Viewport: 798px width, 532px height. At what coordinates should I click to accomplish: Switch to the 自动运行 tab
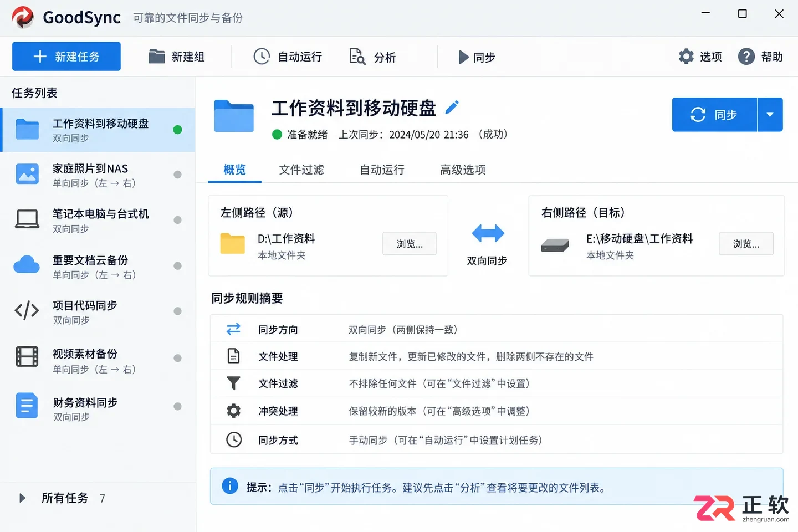382,170
